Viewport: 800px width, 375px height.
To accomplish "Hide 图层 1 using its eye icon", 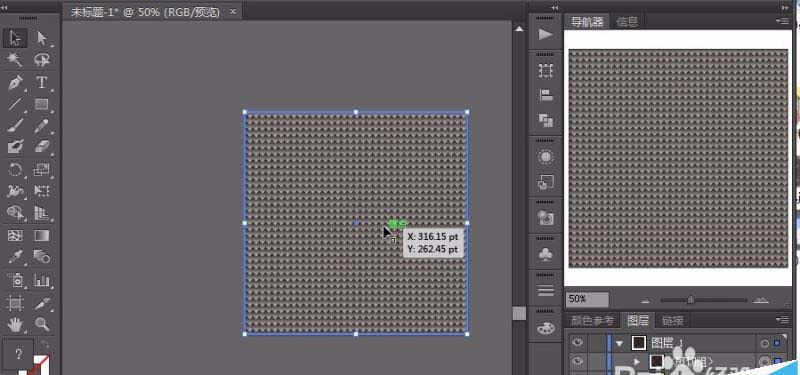I will coord(577,343).
